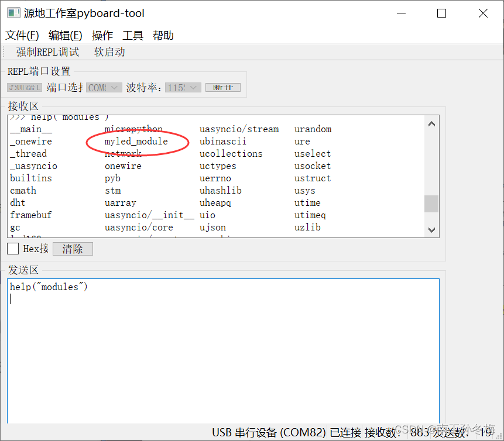Expand the COM port selection dropdown
The image size is (504, 441).
coord(104,87)
